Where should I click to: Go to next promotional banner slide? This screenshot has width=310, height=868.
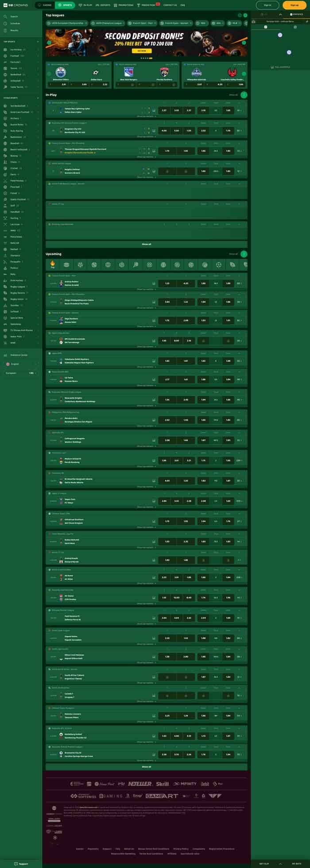[244, 43]
